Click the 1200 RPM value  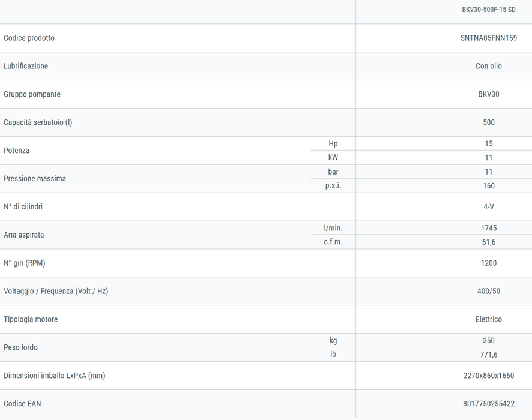pos(489,263)
